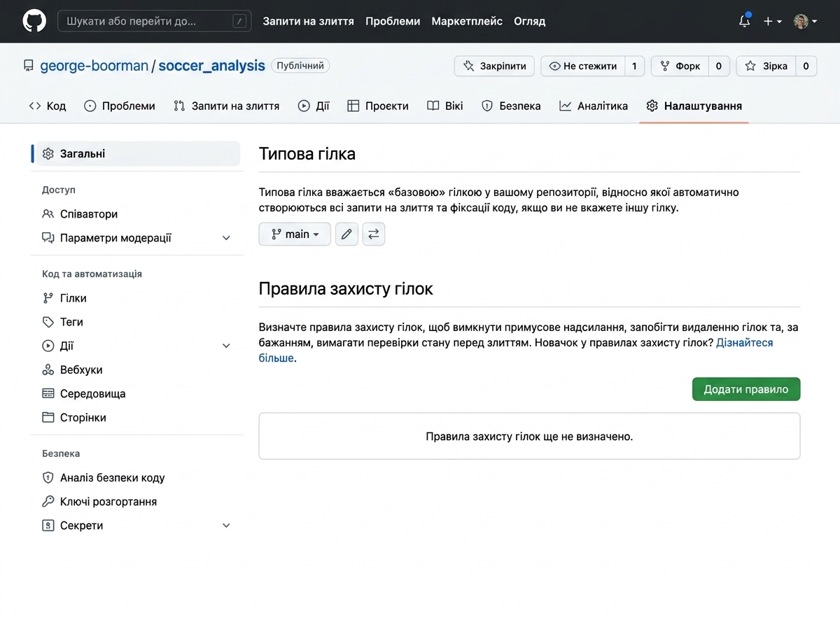Switch to the 'Проєкти' tab
The image size is (840, 627).
378,106
